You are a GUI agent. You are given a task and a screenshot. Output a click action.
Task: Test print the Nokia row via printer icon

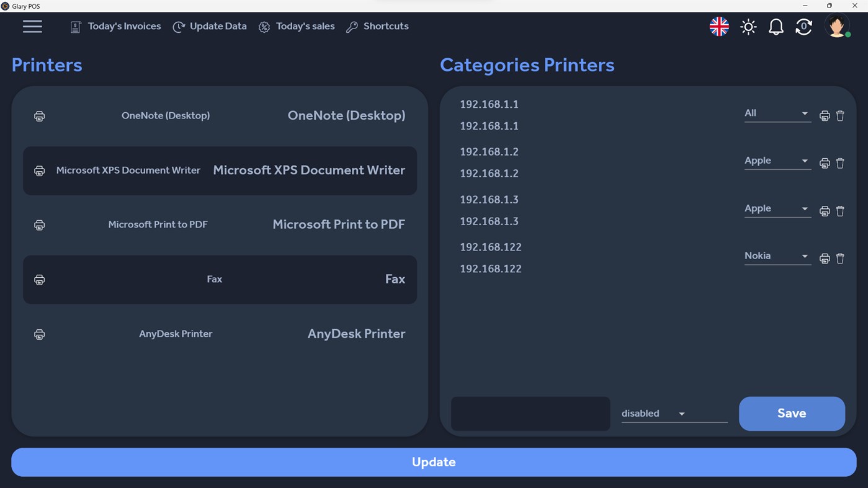[825, 259]
